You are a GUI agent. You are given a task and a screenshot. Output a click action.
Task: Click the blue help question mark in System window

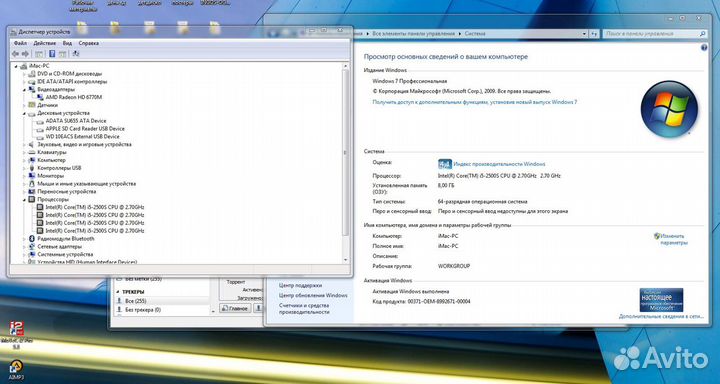click(704, 48)
